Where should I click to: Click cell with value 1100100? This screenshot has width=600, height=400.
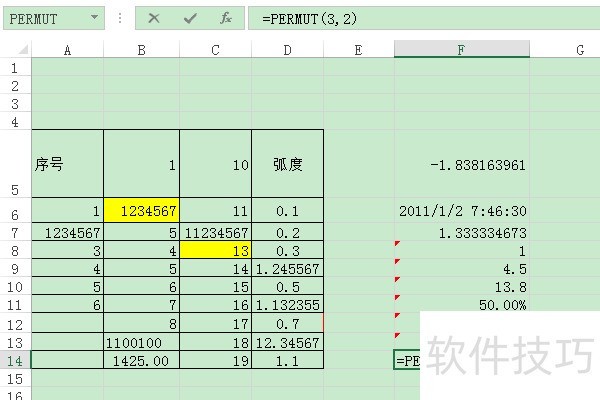click(x=142, y=342)
